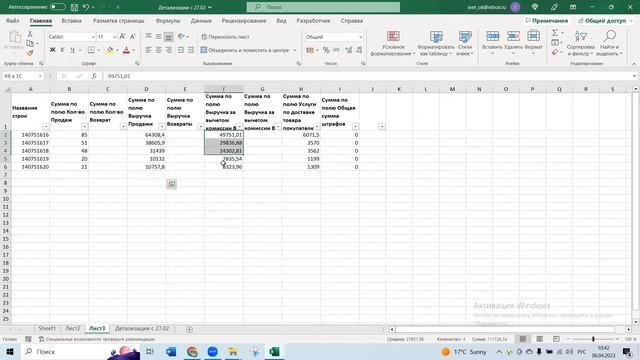Open the Формулы ribbon tab
The width and height of the screenshot is (640, 360).
click(168, 21)
